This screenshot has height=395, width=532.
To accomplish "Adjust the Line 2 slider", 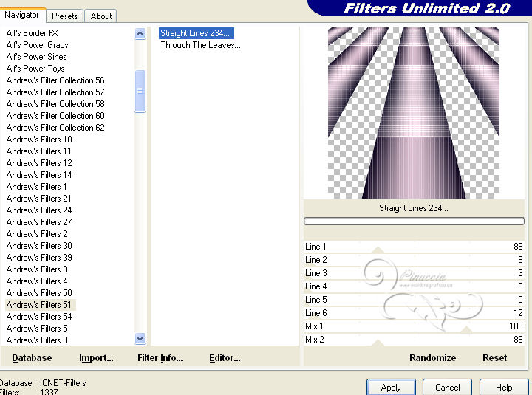I will (414, 260).
